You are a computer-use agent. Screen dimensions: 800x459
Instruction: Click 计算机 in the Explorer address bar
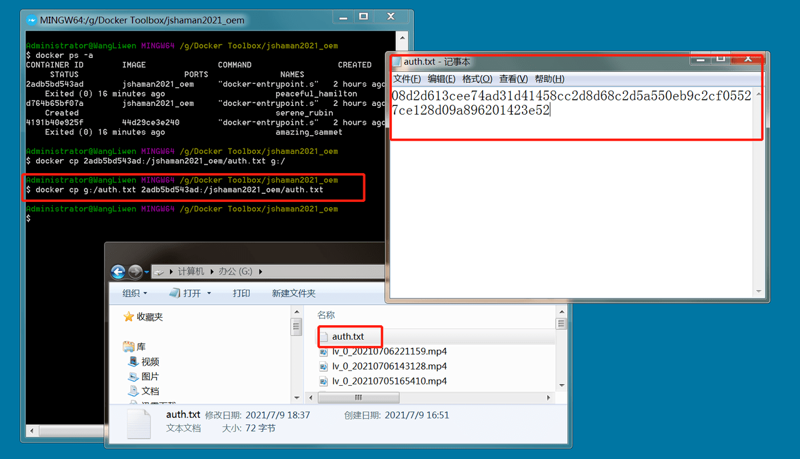coord(191,271)
